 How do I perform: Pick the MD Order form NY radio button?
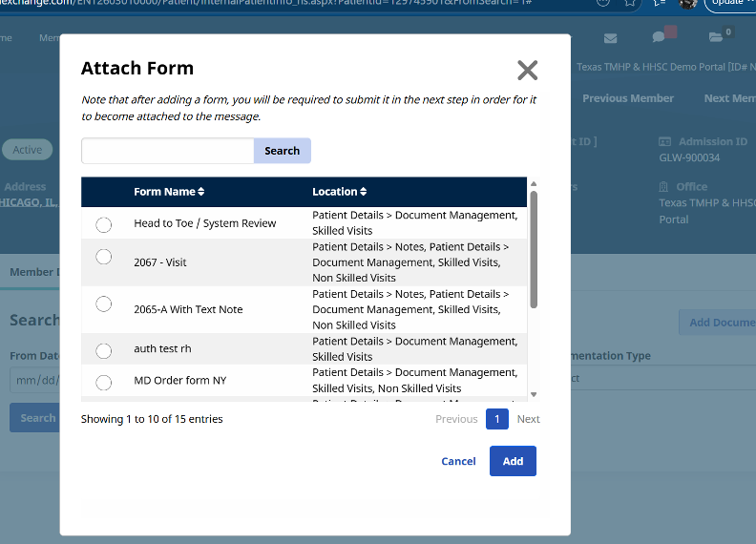pos(104,383)
